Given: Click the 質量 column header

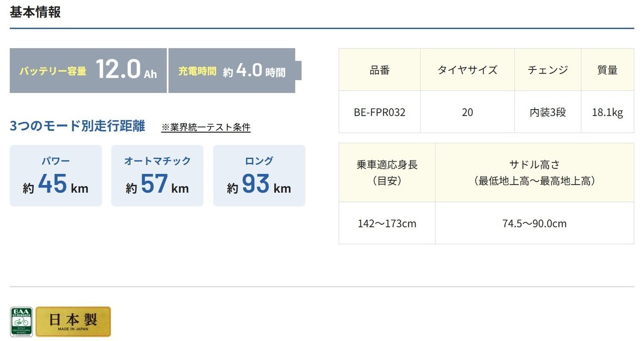Looking at the screenshot, I should (608, 70).
